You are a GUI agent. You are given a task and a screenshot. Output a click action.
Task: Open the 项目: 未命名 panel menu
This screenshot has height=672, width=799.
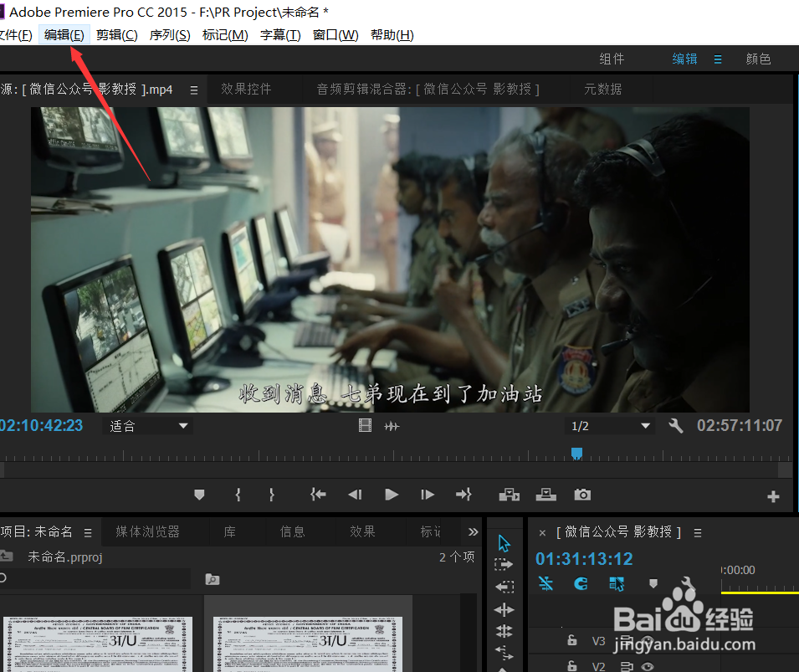(88, 533)
